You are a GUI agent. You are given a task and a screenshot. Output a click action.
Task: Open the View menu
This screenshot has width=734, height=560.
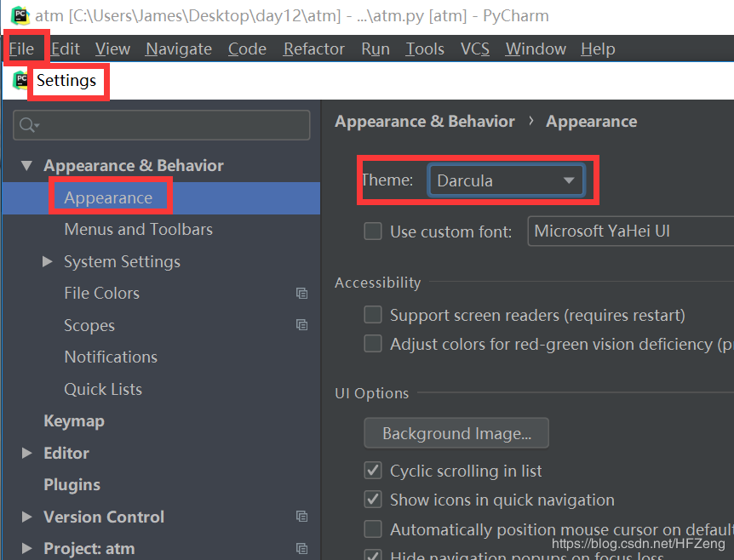(x=112, y=49)
